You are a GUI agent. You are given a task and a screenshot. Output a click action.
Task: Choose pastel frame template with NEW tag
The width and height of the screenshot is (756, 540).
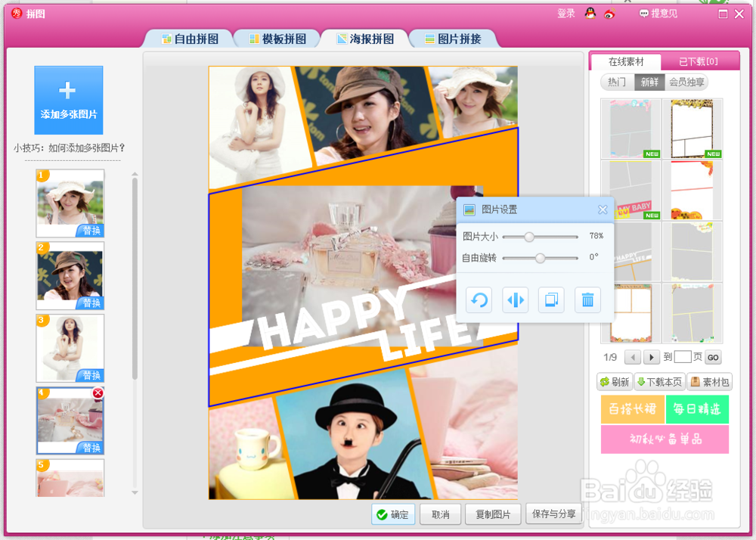(631, 129)
